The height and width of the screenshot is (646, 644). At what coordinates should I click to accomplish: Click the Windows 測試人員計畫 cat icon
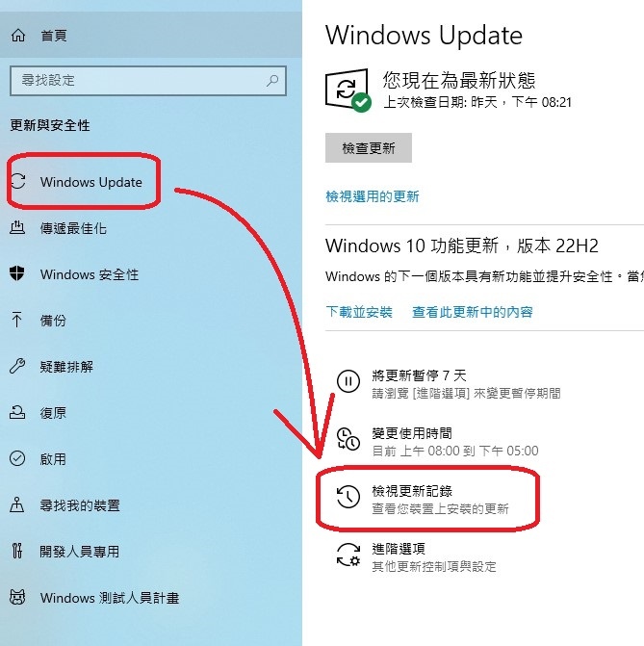coord(17,597)
